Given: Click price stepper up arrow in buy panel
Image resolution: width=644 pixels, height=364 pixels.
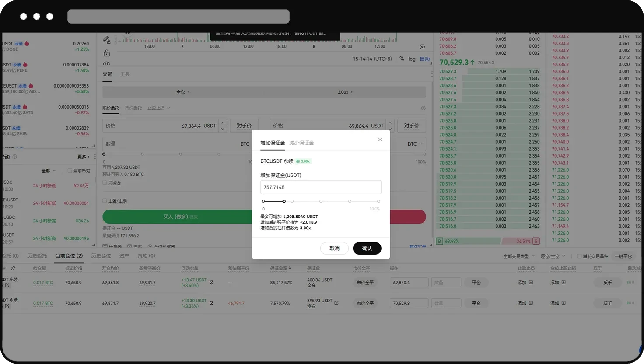Looking at the screenshot, I should [x=223, y=123].
